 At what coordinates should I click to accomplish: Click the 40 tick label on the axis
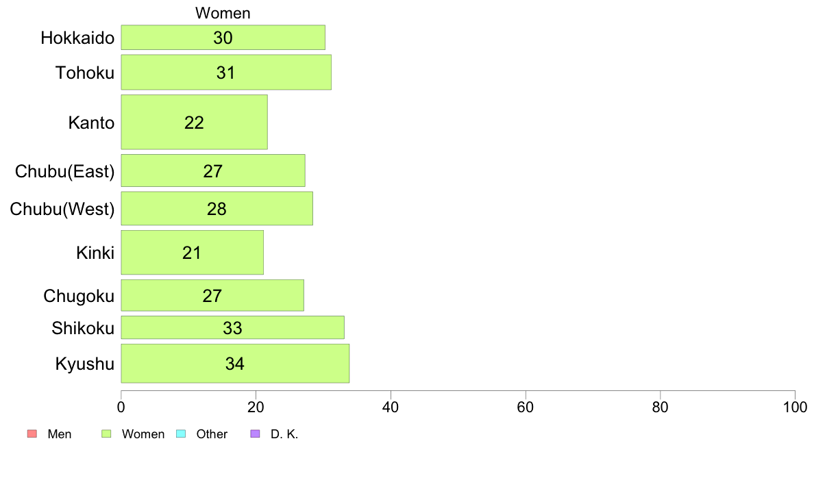pyautogui.click(x=391, y=407)
